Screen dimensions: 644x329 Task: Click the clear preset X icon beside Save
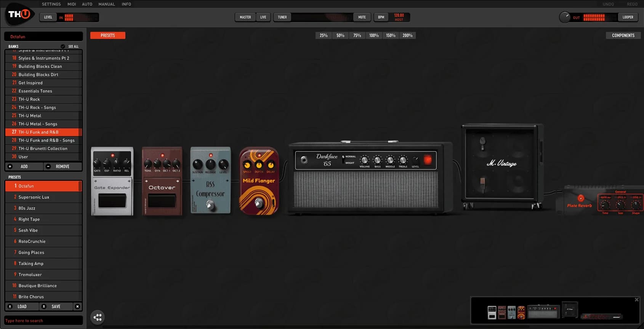(77, 307)
